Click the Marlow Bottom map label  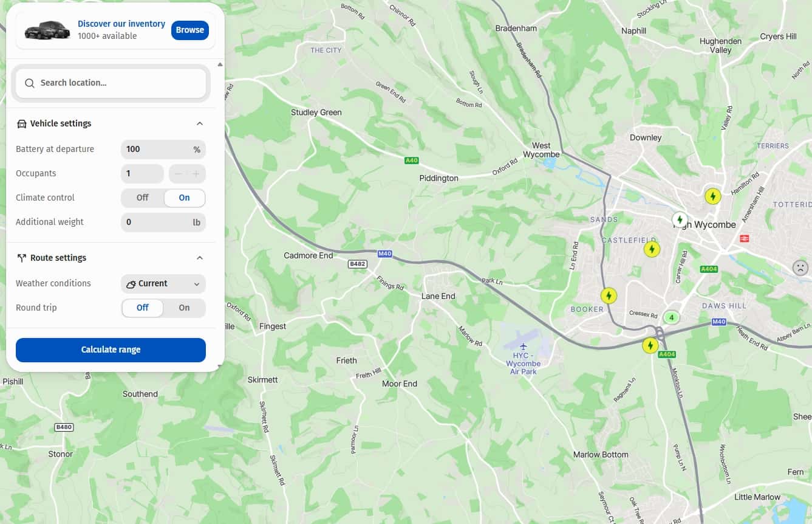(x=601, y=455)
